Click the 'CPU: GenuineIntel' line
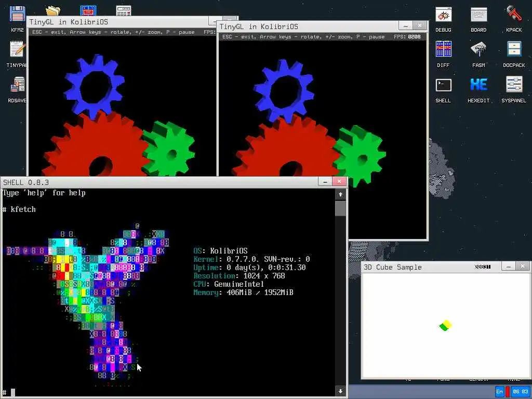 tap(229, 284)
